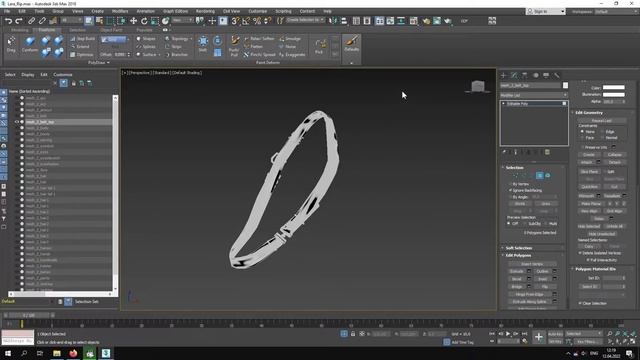Click the vertex Color white swatch
This screenshot has height=360, width=640.
[x=614, y=87]
